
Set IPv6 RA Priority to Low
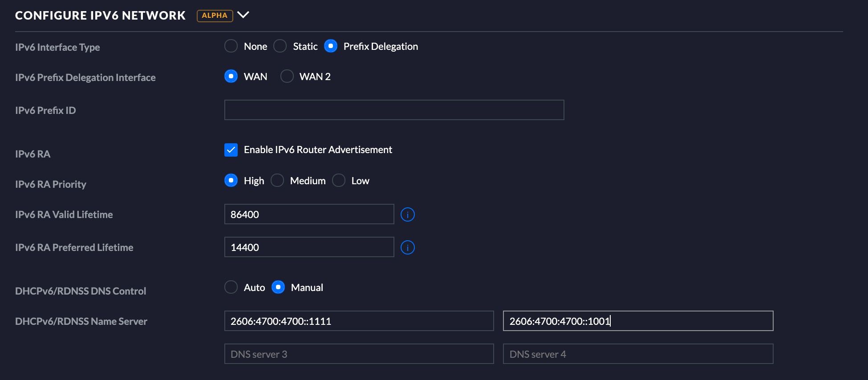click(x=339, y=181)
